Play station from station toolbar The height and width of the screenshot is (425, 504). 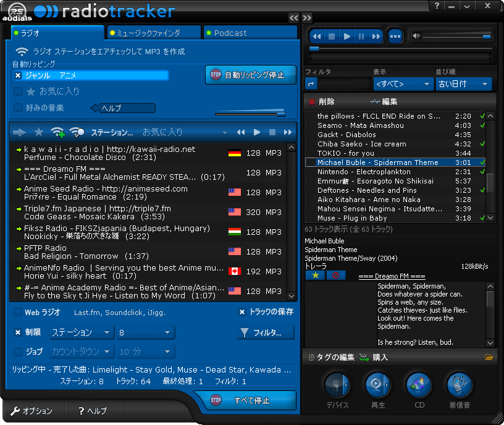click(256, 132)
